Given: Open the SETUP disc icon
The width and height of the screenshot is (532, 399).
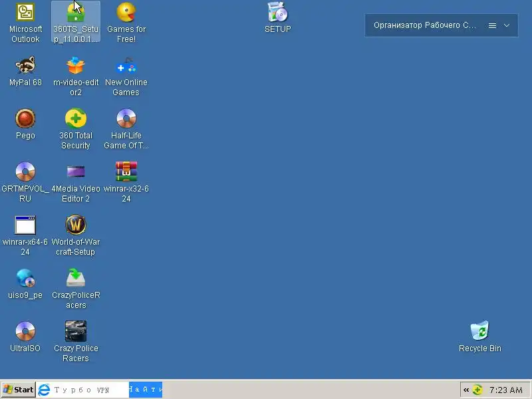Looking at the screenshot, I should [277, 18].
